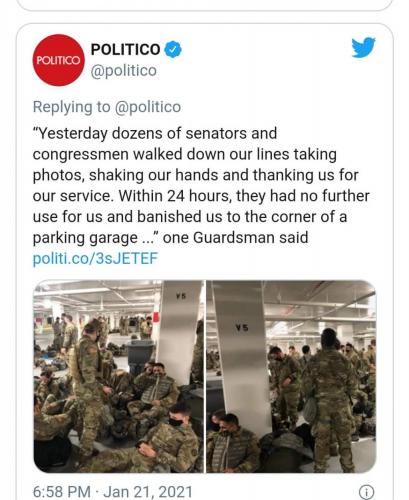Follow the @politico link in Replying to
This screenshot has width=409, height=500.
tap(148, 107)
